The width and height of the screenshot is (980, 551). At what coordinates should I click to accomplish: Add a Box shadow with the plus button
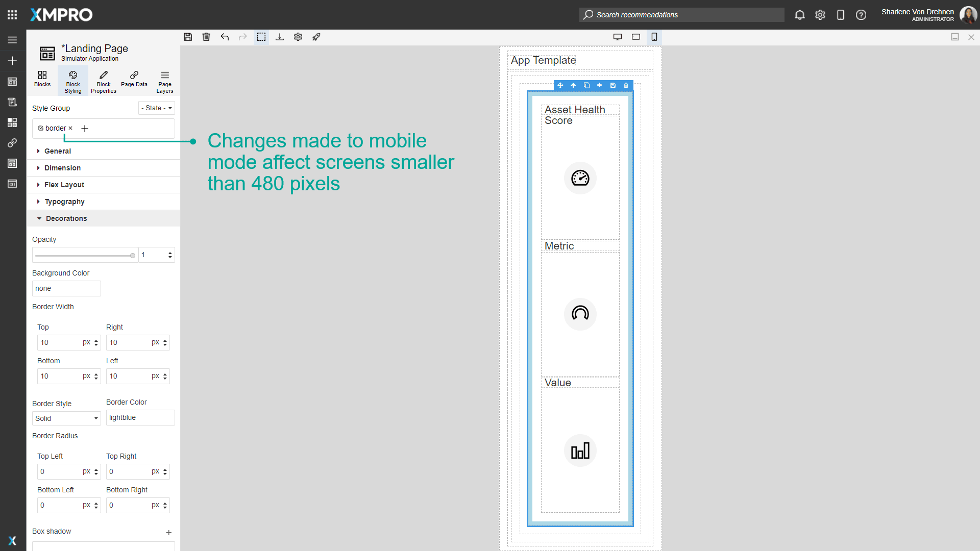pyautogui.click(x=169, y=533)
